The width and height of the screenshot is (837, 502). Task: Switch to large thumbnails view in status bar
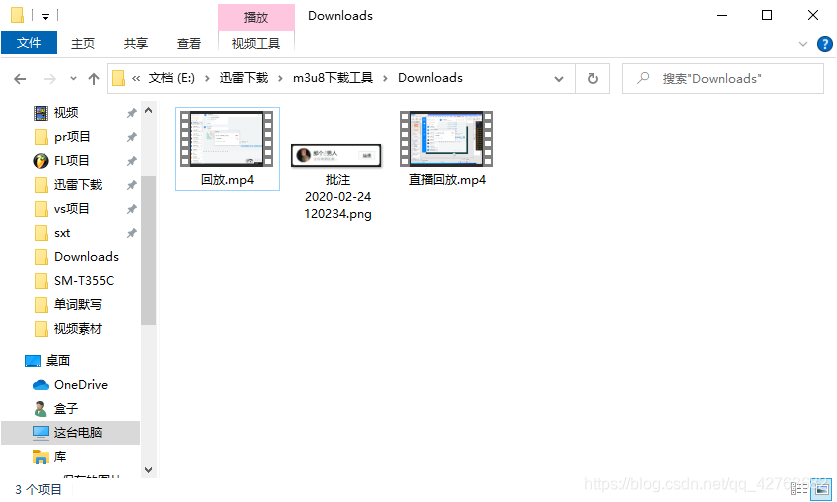[x=822, y=488]
